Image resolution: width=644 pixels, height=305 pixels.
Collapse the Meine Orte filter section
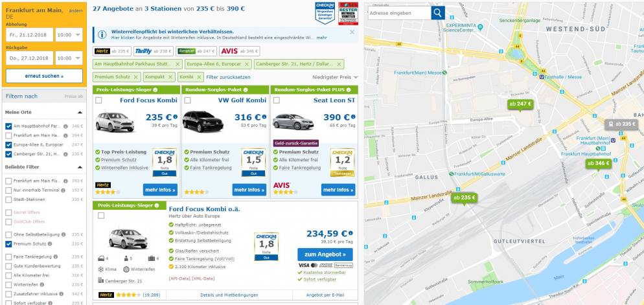(81, 112)
